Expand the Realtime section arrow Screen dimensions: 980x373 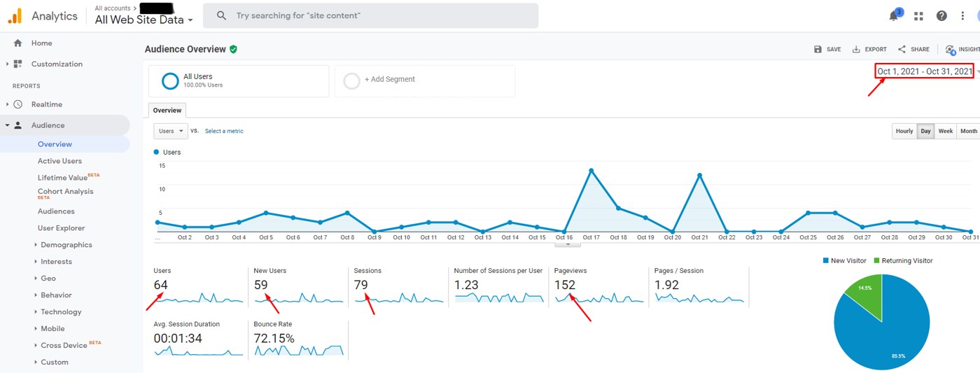click(x=7, y=104)
